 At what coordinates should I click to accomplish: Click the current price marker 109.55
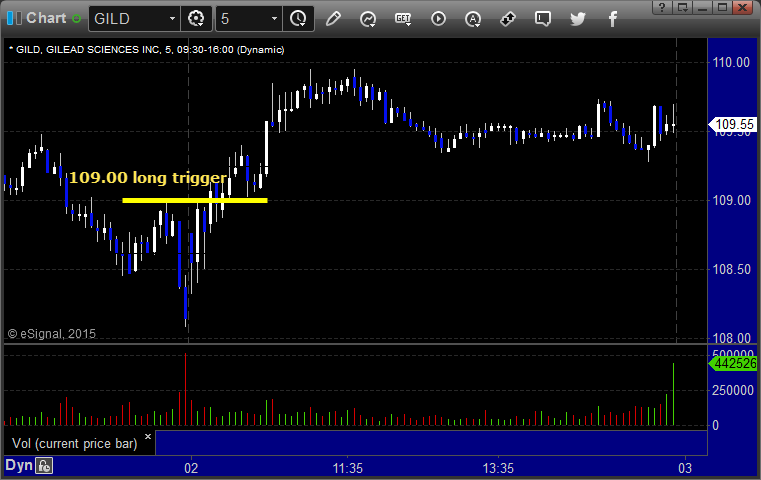pos(734,124)
